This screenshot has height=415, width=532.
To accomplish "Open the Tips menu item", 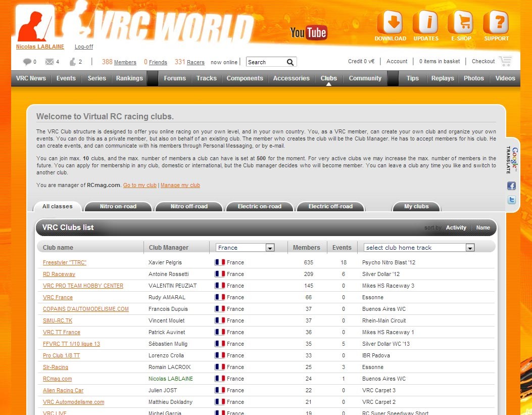I will pos(413,78).
